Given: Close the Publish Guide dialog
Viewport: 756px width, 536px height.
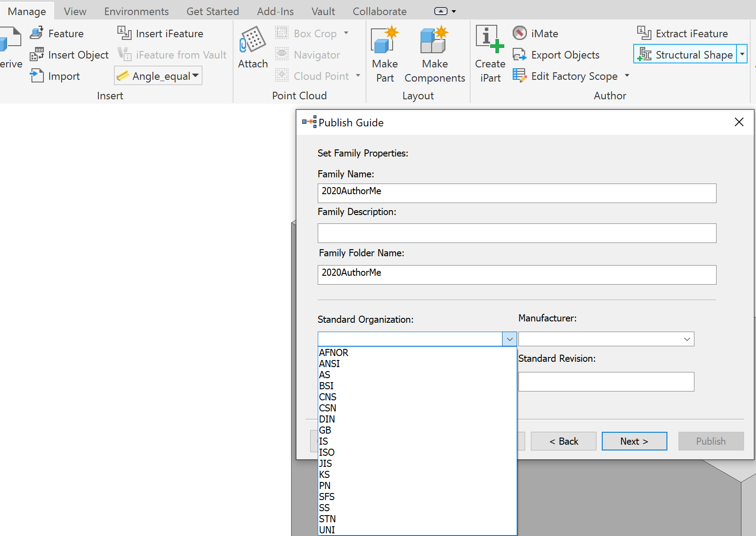Looking at the screenshot, I should (x=739, y=122).
